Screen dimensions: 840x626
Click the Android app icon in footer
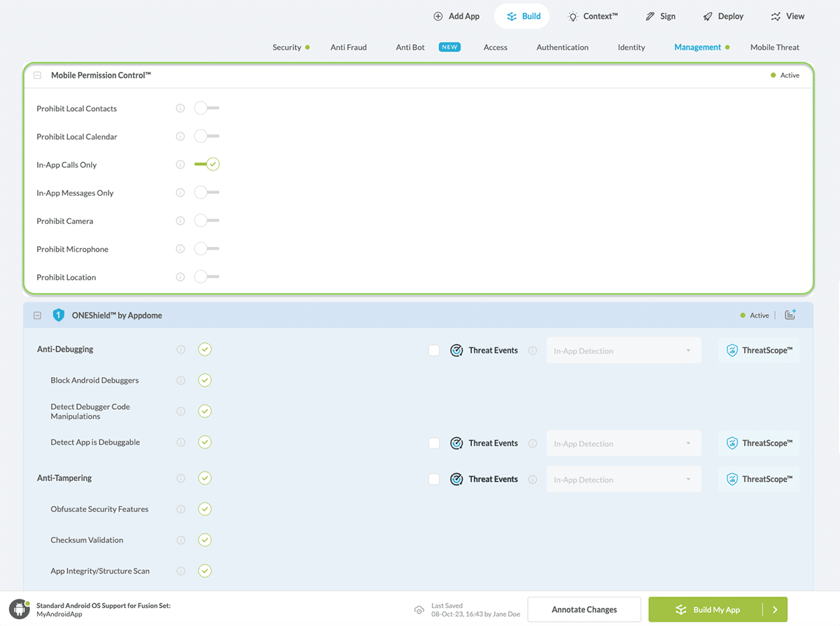pyautogui.click(x=19, y=609)
